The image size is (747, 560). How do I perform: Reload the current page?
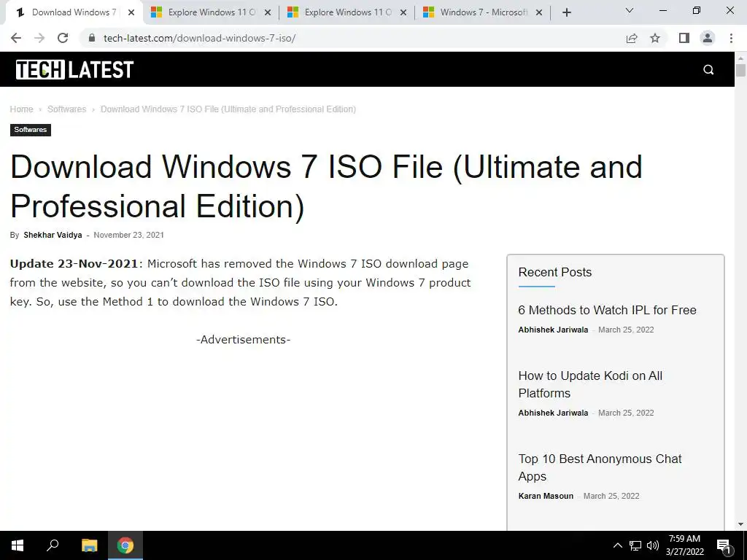click(63, 38)
